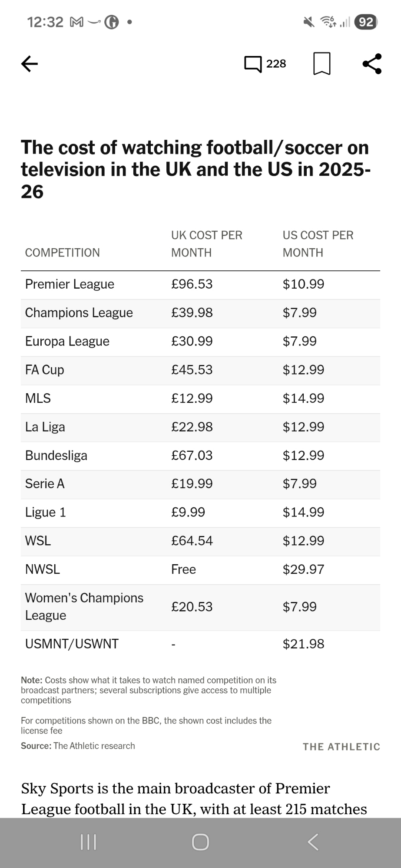Tap the 228 comments count
Image resolution: width=401 pixels, height=868 pixels.
pos(276,64)
